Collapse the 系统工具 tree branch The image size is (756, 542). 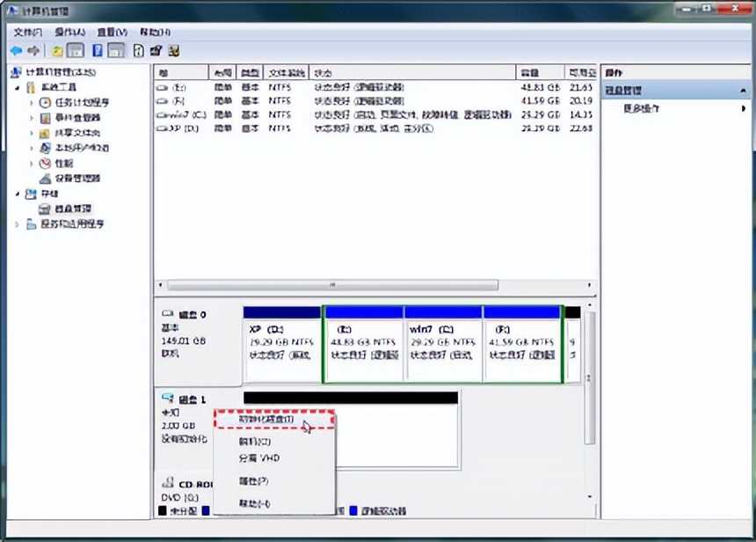pyautogui.click(x=17, y=88)
